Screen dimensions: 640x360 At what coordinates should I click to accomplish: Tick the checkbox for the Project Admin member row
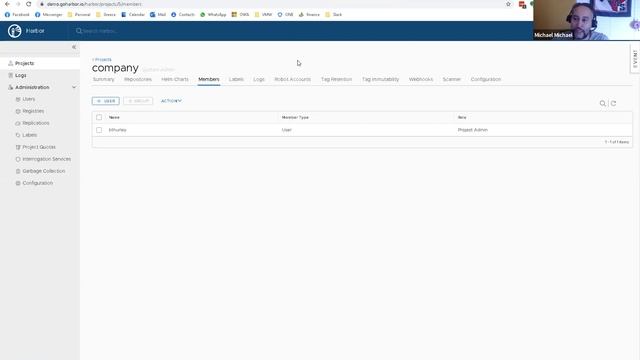(99, 130)
